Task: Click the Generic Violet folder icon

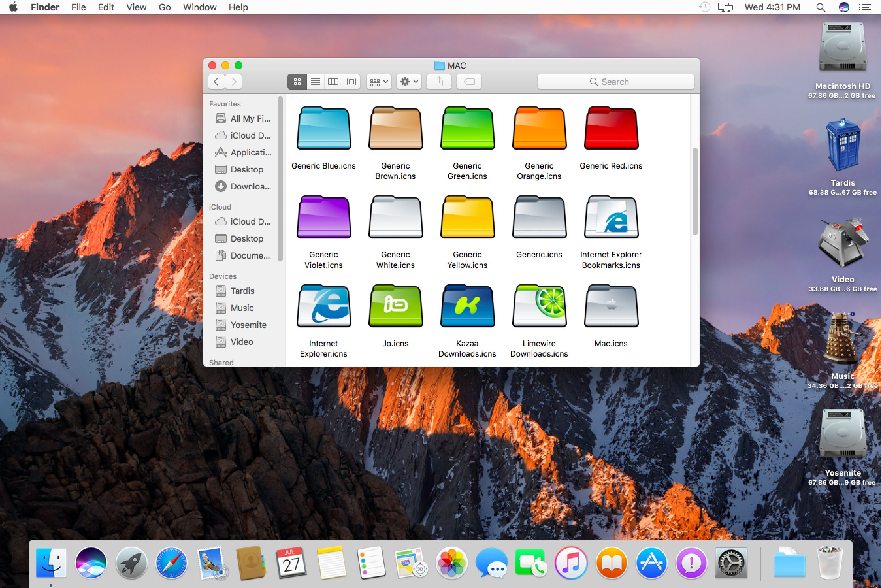Action: [323, 219]
